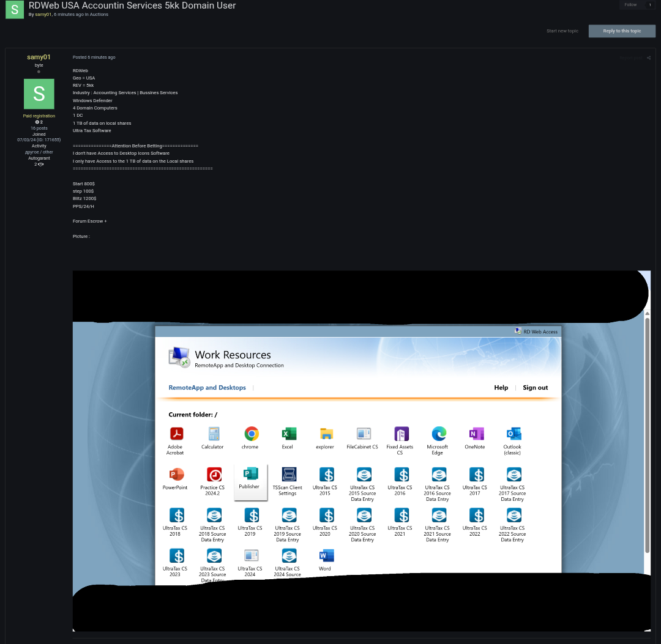Click the OneNote icon
The image size is (661, 644).
pyautogui.click(x=476, y=434)
